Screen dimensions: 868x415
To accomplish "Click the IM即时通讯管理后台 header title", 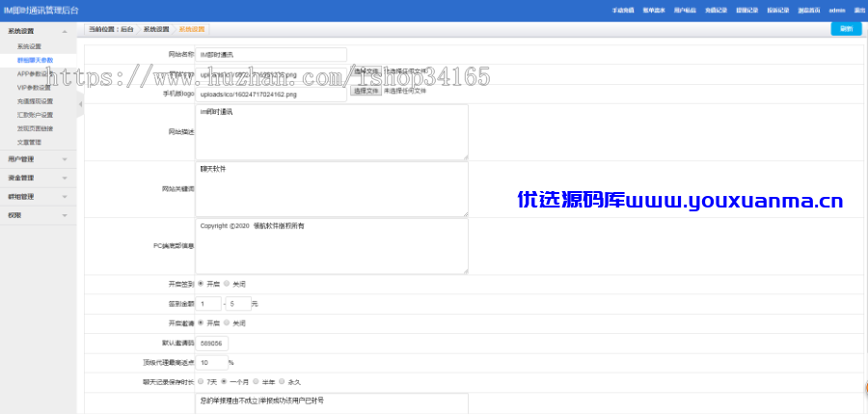I will coord(41,11).
